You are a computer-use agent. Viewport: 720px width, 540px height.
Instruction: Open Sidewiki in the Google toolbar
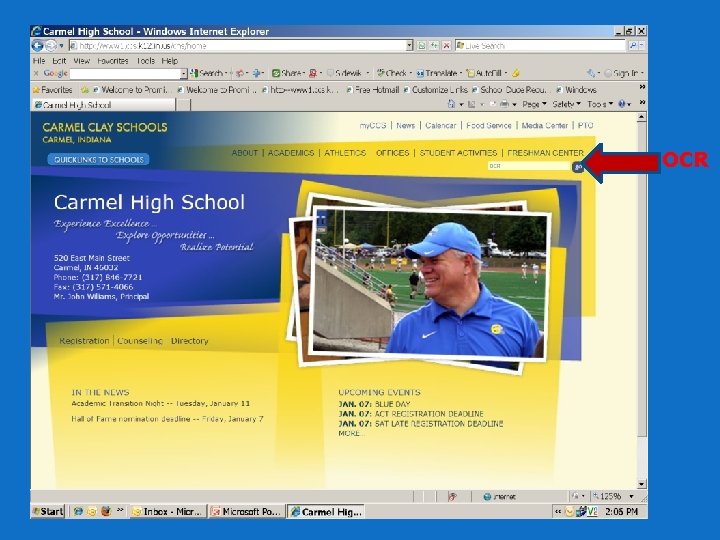[345, 73]
